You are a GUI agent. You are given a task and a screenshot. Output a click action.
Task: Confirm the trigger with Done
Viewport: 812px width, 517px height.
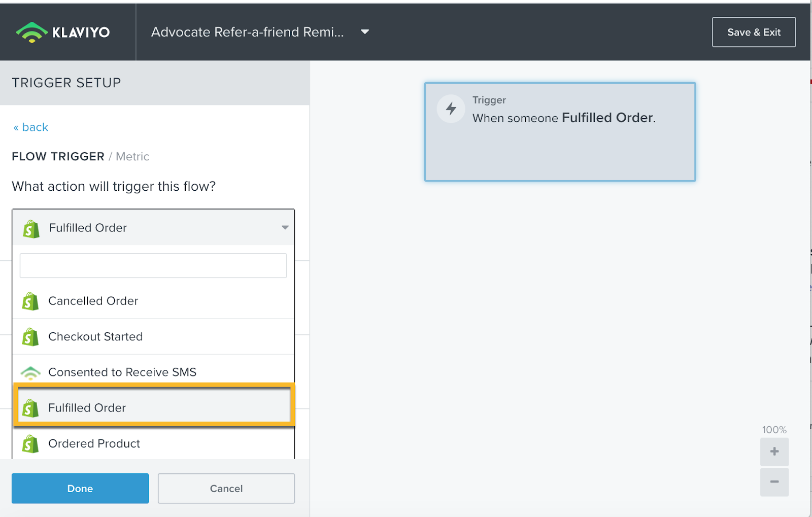tap(80, 488)
